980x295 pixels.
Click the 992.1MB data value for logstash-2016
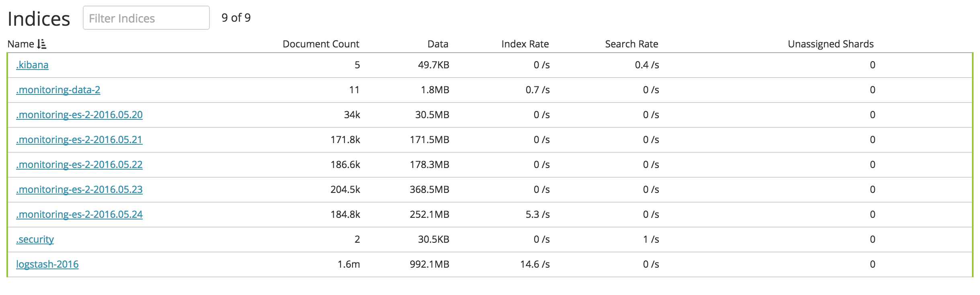429,264
